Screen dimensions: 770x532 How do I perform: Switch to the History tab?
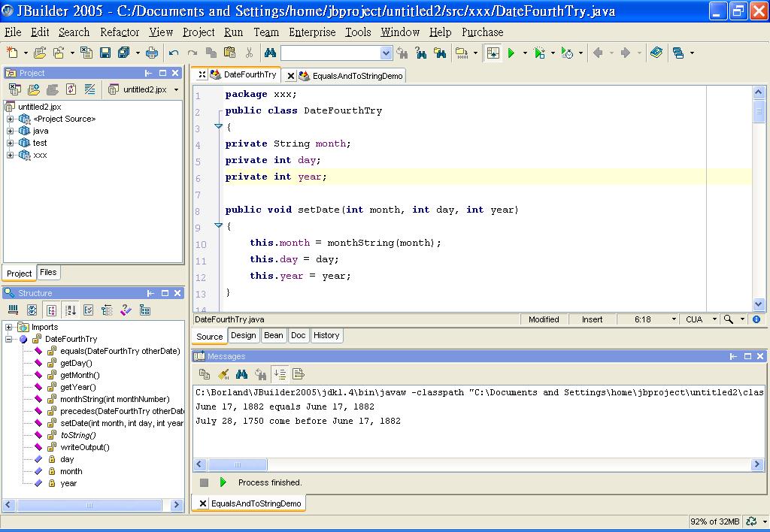(x=326, y=335)
